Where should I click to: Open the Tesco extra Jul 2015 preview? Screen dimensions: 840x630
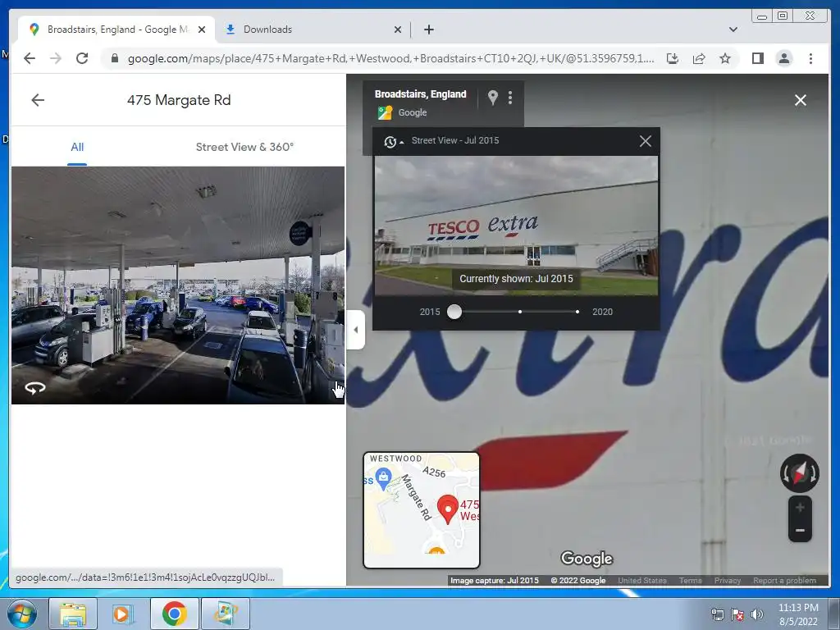(516, 226)
